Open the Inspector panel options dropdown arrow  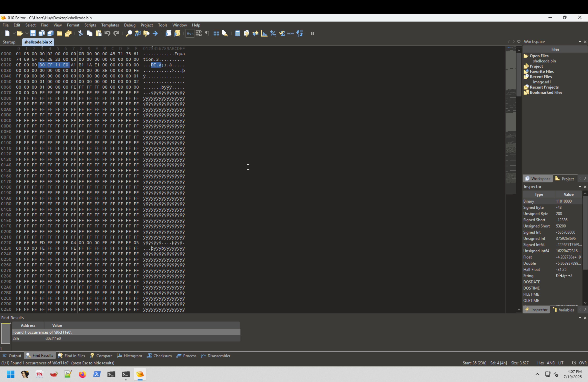click(x=580, y=187)
